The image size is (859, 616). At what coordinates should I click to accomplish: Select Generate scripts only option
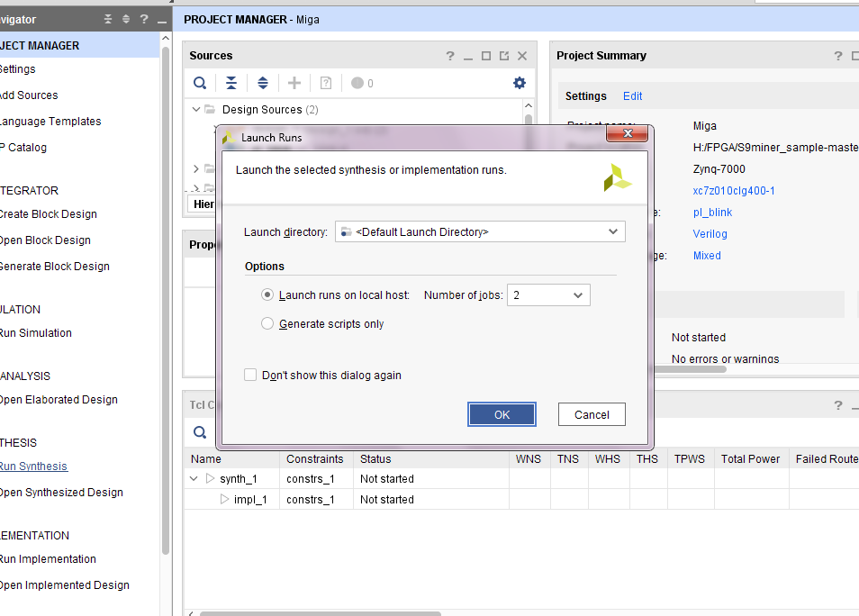click(267, 324)
